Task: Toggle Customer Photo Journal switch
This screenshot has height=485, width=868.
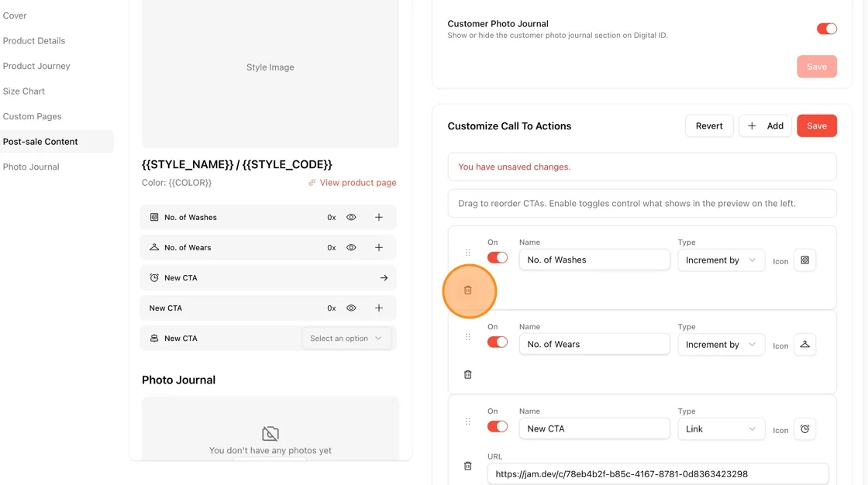Action: coord(826,29)
